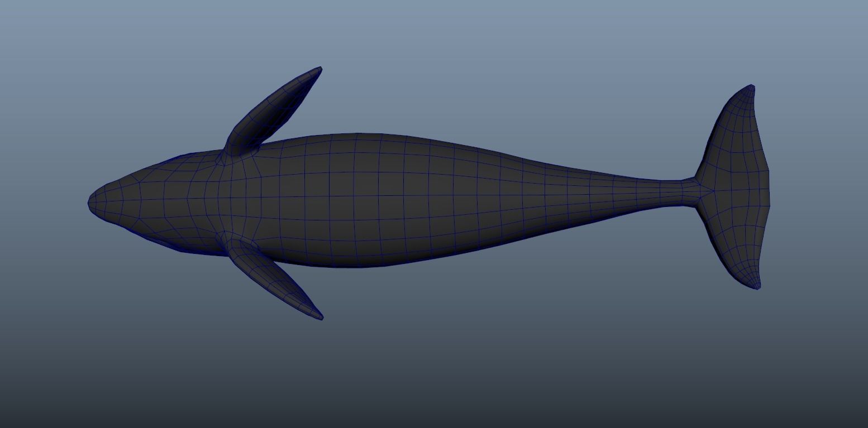This screenshot has height=428, width=868.
Task: Click the widest part of the whale body
Action: 357,200
